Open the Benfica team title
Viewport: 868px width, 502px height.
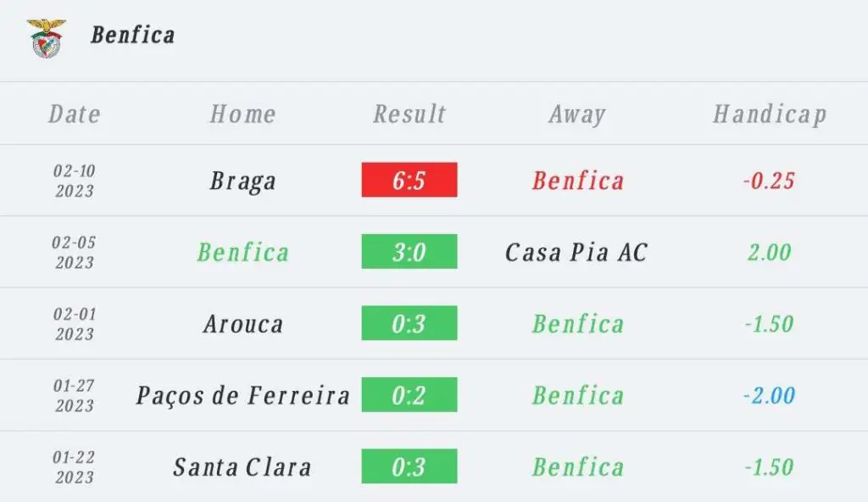point(133,35)
